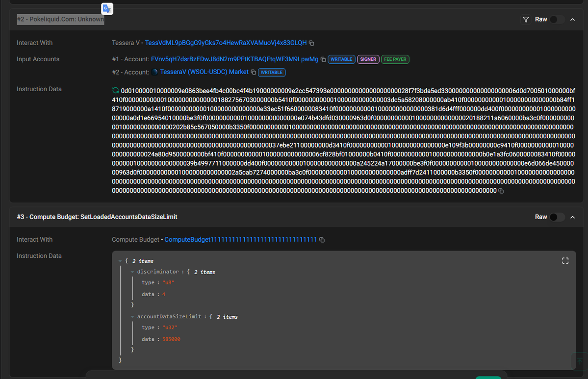
Task: Collapse the root JSON object of 2 items
Action: tap(120, 261)
